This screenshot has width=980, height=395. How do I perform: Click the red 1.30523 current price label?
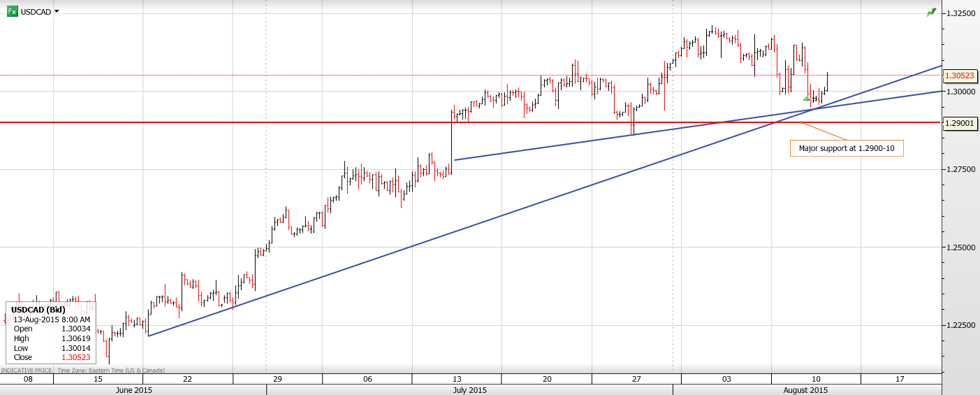[960, 76]
